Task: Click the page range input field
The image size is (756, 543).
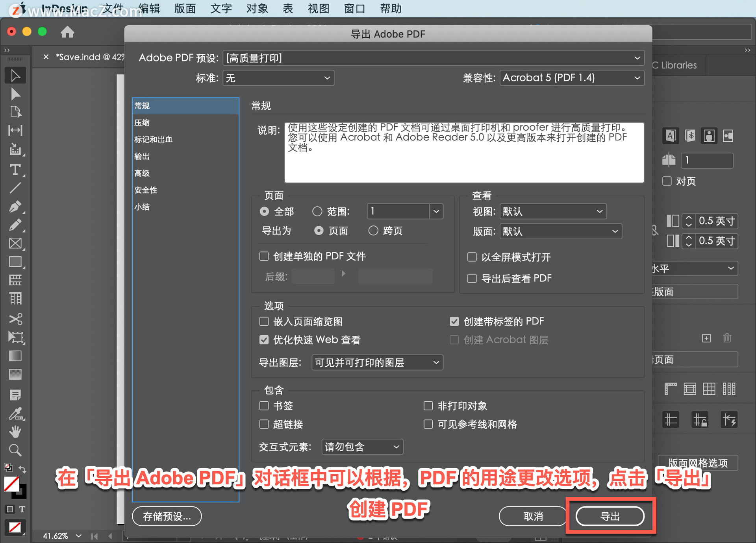Action: tap(398, 211)
